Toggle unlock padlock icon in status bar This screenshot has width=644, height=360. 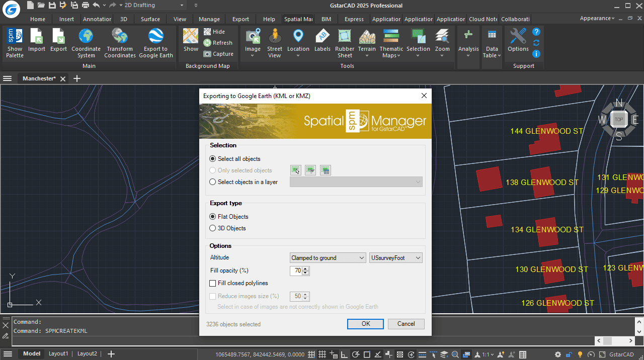coord(569,354)
